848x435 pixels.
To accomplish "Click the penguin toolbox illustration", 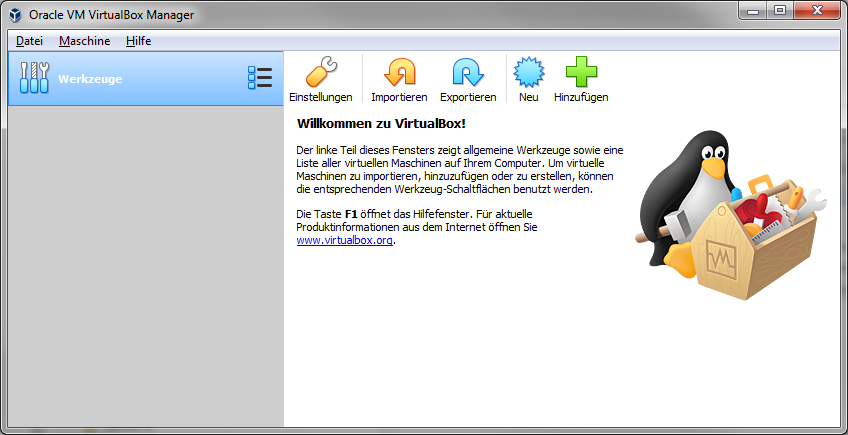I will pos(725,214).
